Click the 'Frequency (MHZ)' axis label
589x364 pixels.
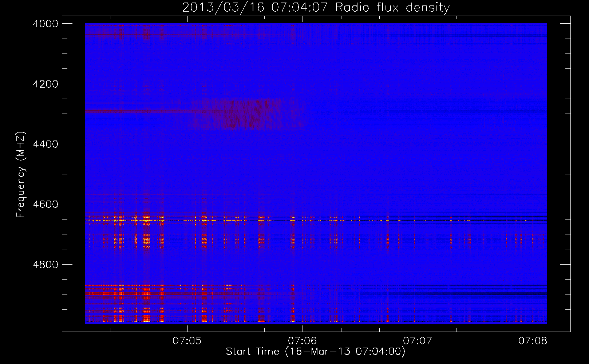tap(21, 175)
